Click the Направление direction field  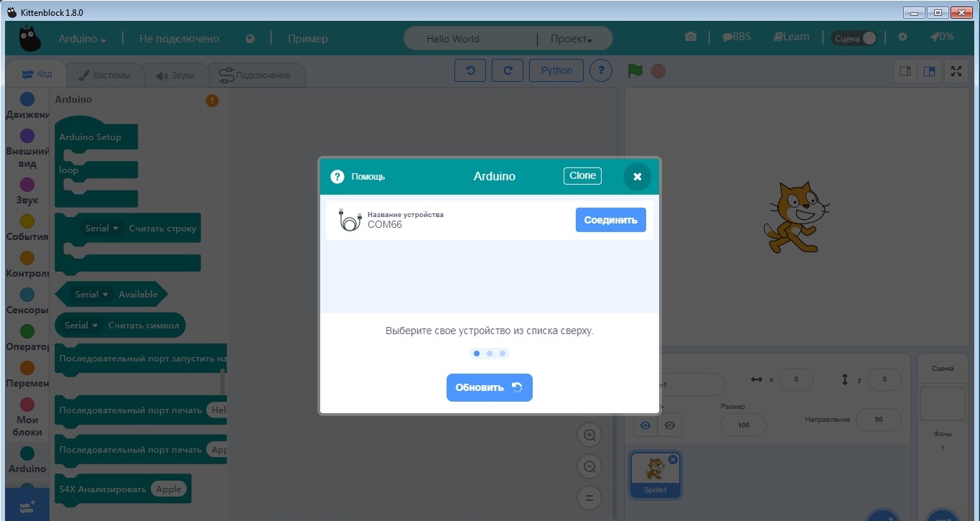click(x=879, y=420)
